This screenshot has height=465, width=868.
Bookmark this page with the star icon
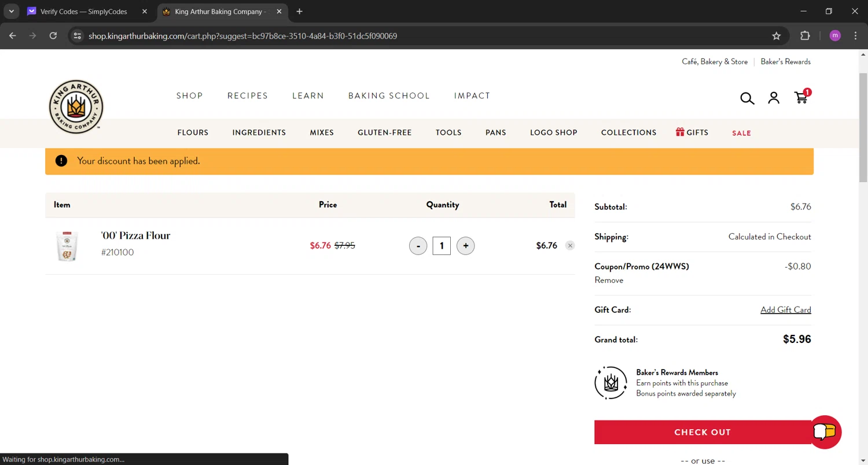point(777,36)
